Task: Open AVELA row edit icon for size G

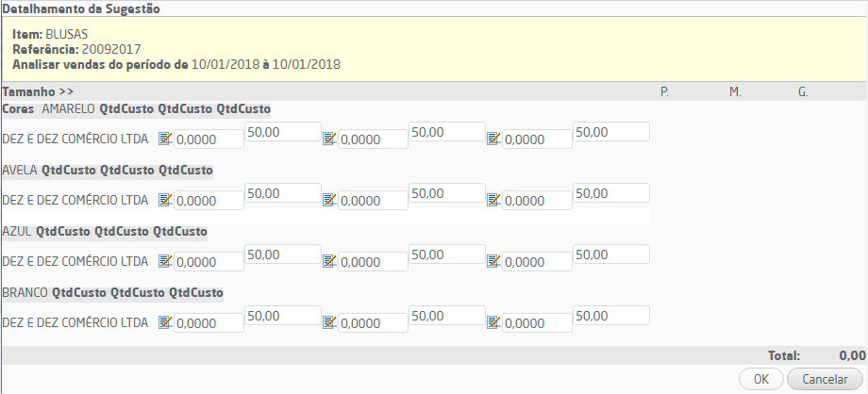Action: click(493, 200)
